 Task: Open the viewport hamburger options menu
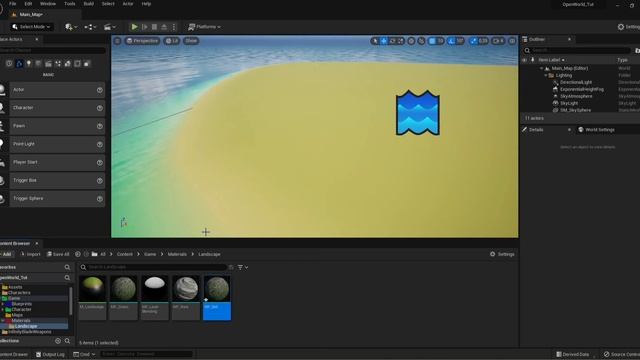coord(118,41)
